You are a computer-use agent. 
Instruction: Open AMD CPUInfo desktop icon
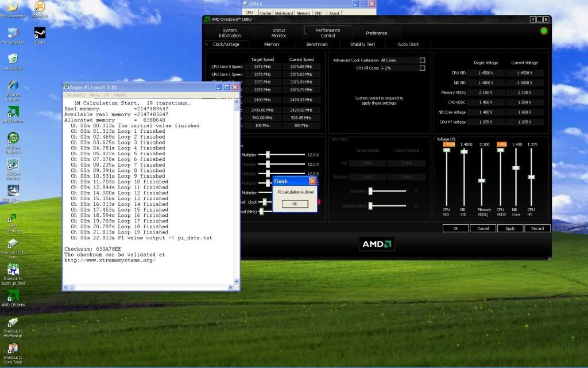[x=13, y=299]
